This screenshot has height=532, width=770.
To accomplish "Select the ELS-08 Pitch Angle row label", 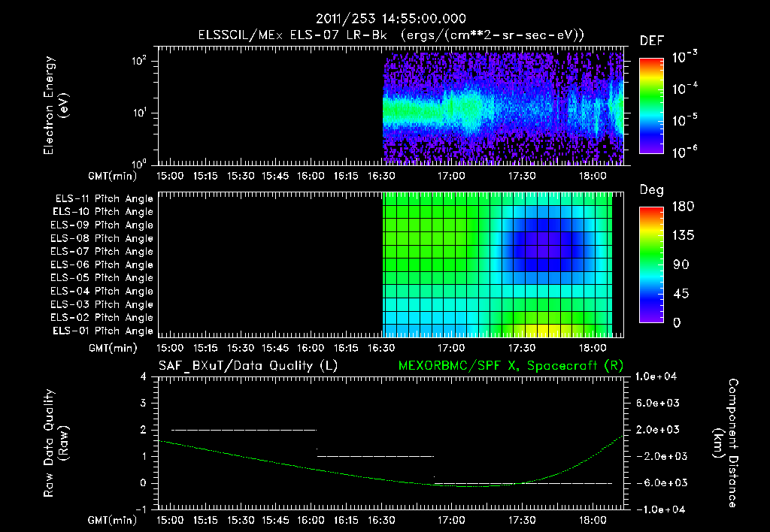I will [x=102, y=238].
